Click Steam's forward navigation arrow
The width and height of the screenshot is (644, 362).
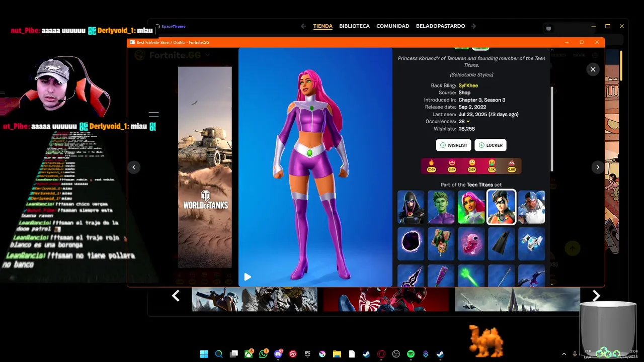473,26
